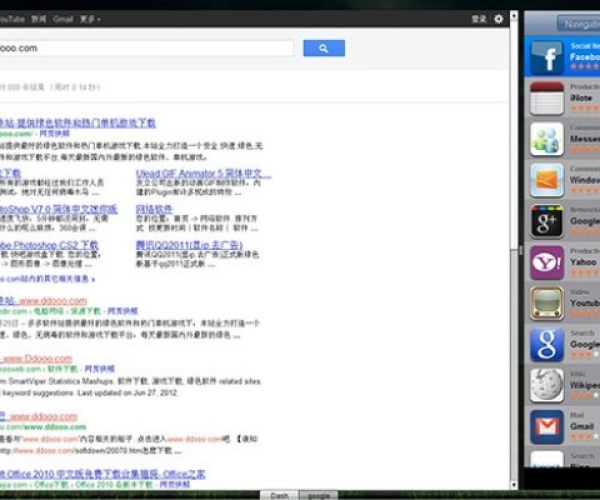Launch the Gmail app icon in the sidebar
Image resolution: width=600 pixels, height=500 pixels.
[x=546, y=428]
